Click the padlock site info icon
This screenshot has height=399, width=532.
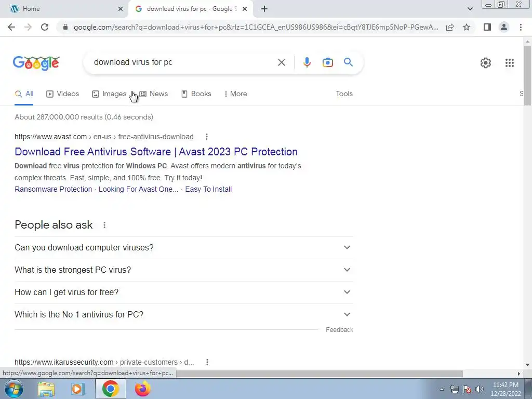pos(65,27)
